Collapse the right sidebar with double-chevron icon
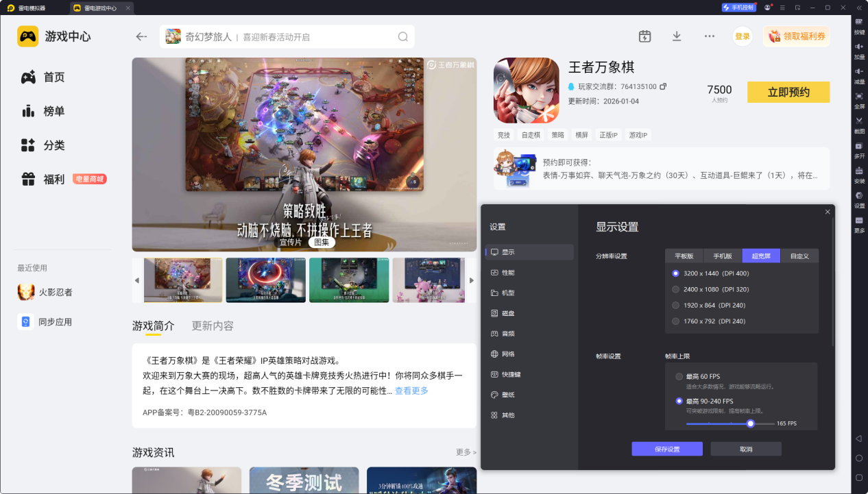This screenshot has height=494, width=868. [x=859, y=8]
